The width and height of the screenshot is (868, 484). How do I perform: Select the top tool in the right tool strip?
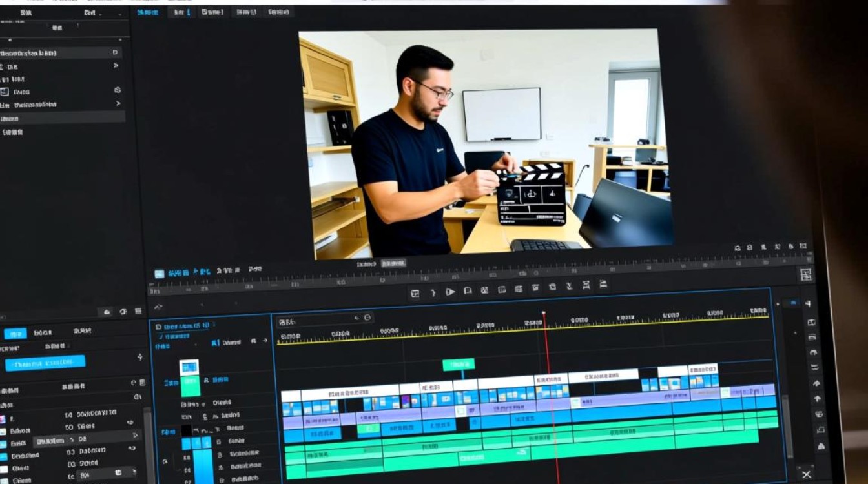click(807, 303)
